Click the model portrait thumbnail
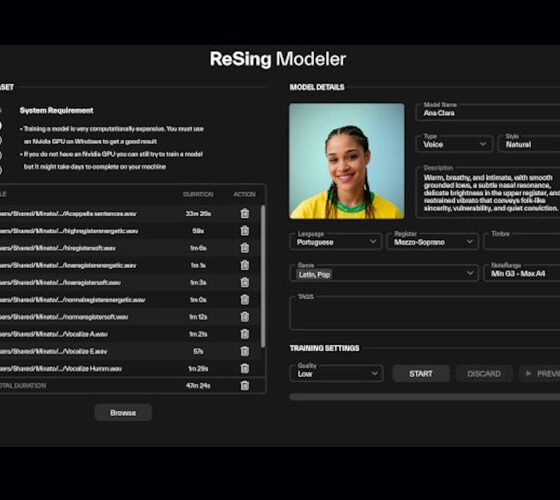The image size is (560, 500). (347, 161)
